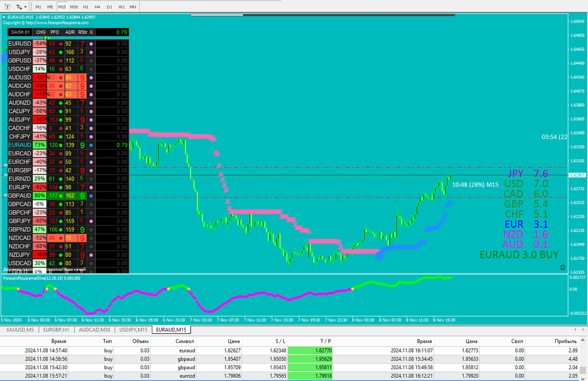Click the PFO column header in dashboard
The image size is (588, 381).
55,32
